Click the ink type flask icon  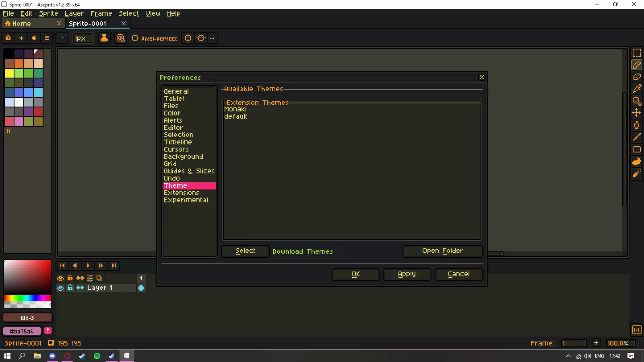point(104,38)
